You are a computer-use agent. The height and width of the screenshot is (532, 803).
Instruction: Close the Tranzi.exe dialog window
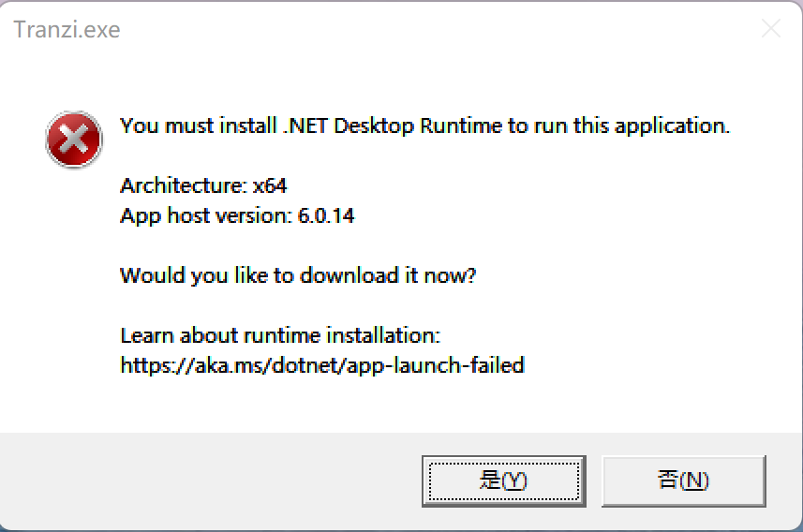(x=770, y=29)
